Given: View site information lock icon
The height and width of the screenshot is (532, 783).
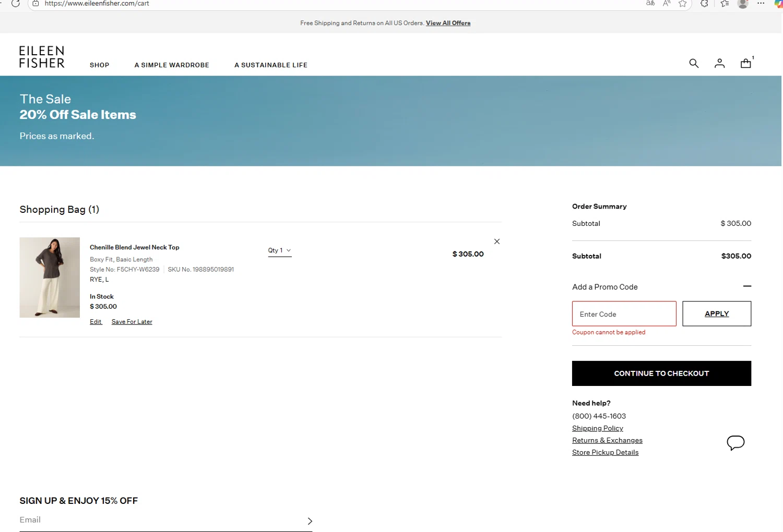Looking at the screenshot, I should tap(35, 4).
